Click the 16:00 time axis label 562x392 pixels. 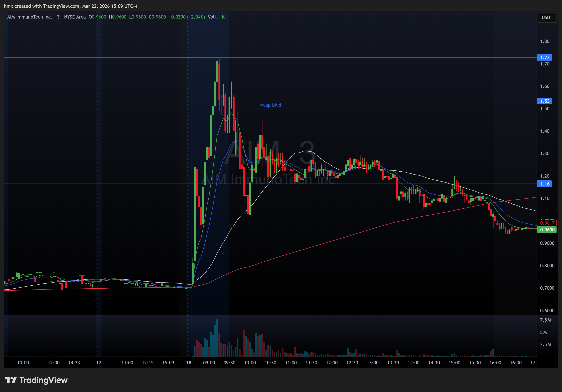tap(495, 363)
